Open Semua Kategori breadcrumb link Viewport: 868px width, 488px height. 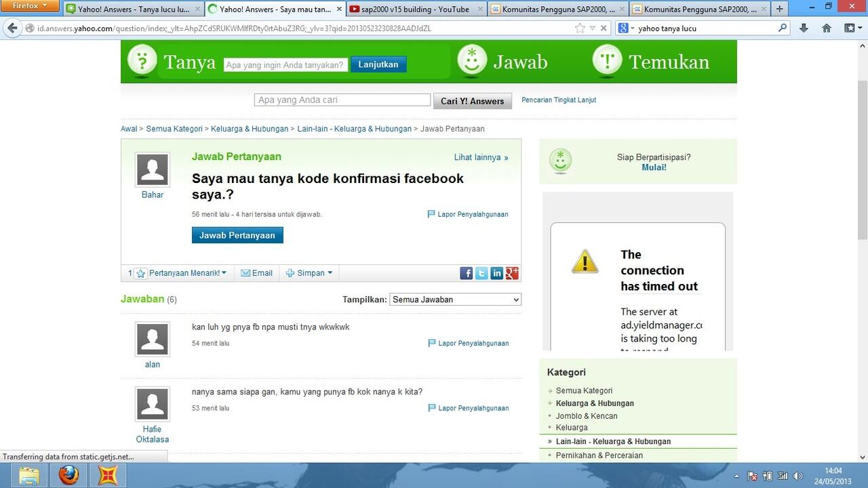tap(174, 129)
